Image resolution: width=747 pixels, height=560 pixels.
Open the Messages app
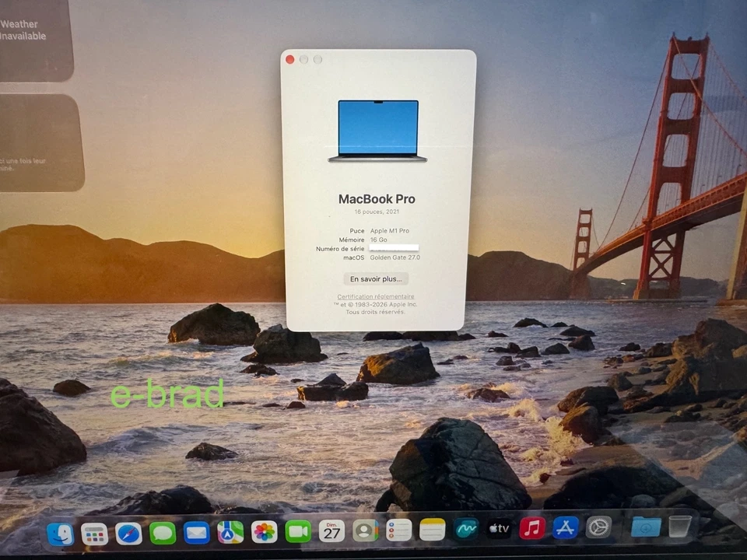[x=163, y=534]
